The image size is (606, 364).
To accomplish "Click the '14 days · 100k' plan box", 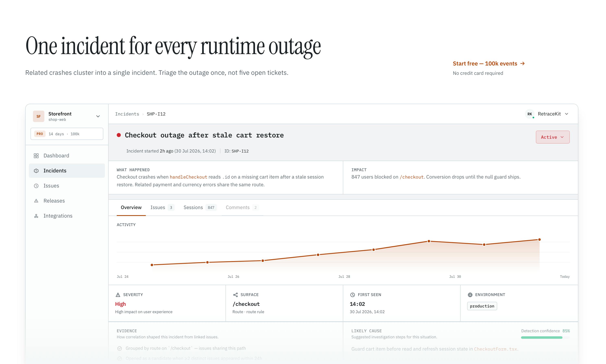I will click(x=67, y=134).
